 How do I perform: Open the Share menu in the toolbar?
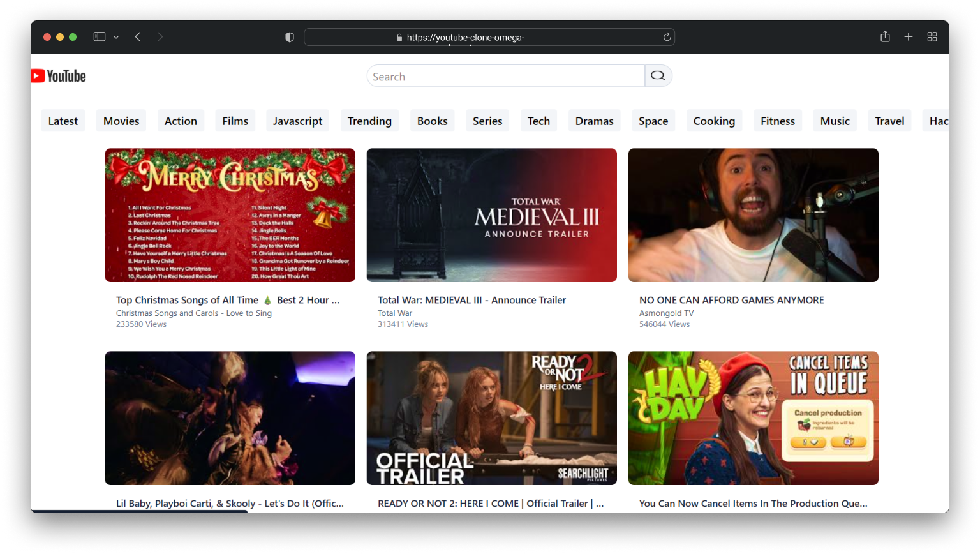pos(885,36)
